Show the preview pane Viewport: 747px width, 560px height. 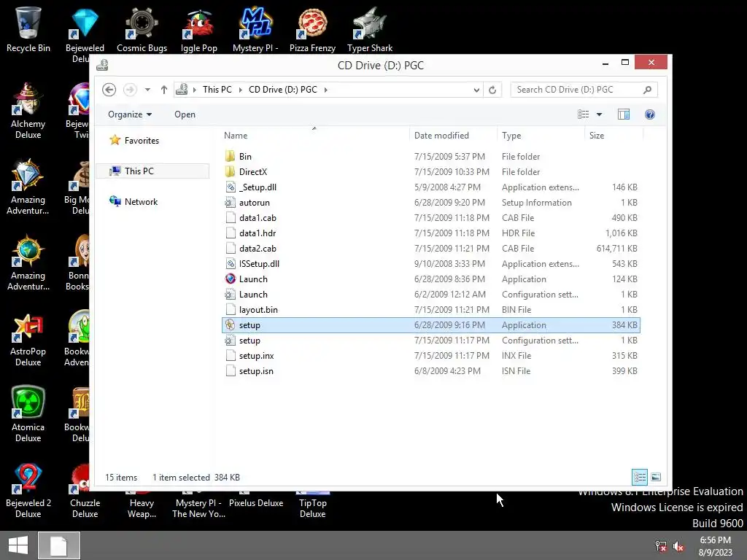623,114
